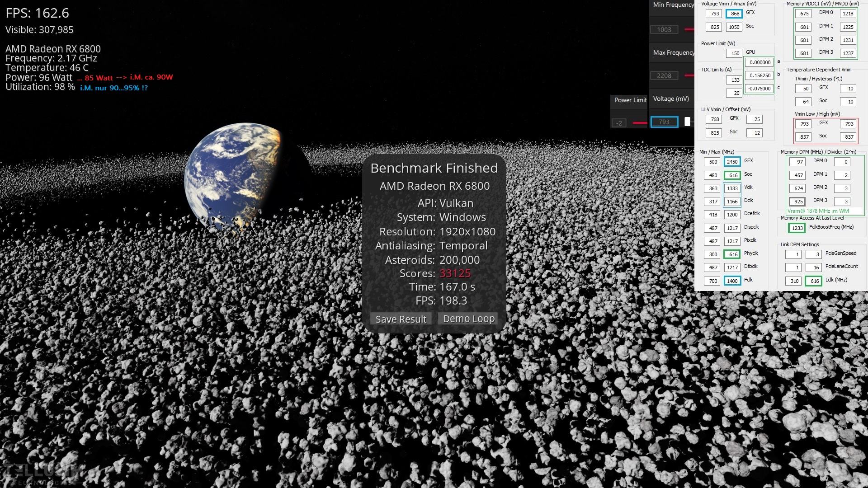
Task: Click the TDC Limits field showing 133
Action: tap(734, 80)
